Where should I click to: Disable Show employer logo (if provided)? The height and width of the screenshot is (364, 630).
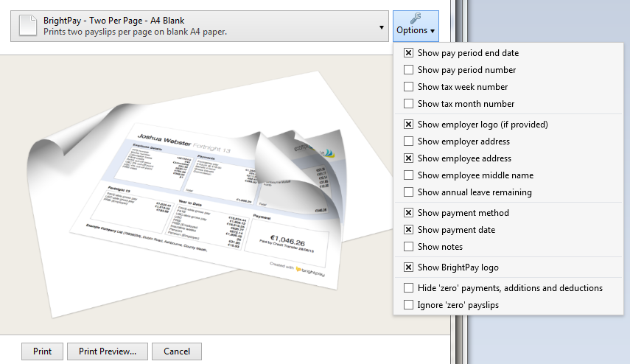408,125
